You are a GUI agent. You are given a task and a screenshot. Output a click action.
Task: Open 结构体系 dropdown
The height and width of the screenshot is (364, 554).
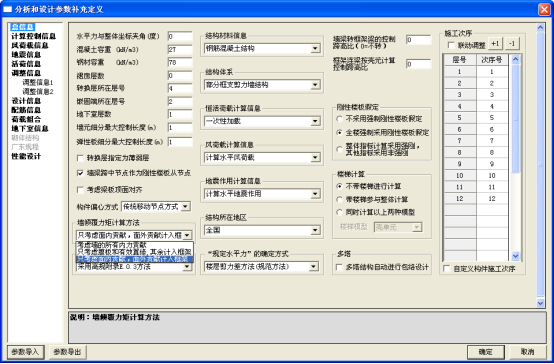(x=262, y=85)
